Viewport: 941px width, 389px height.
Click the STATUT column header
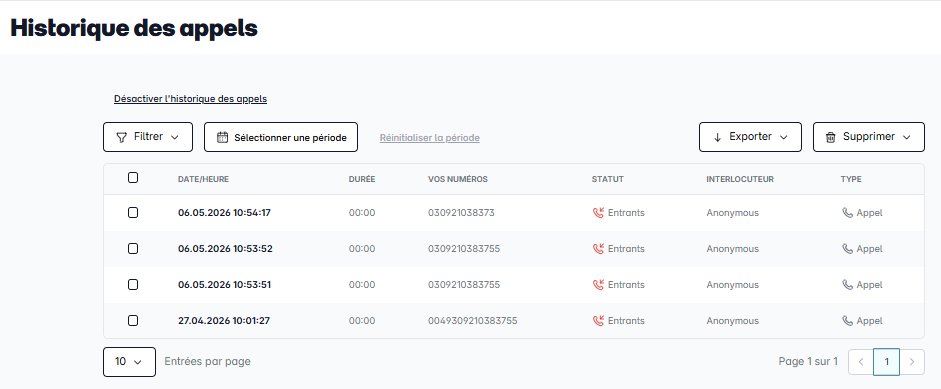608,179
